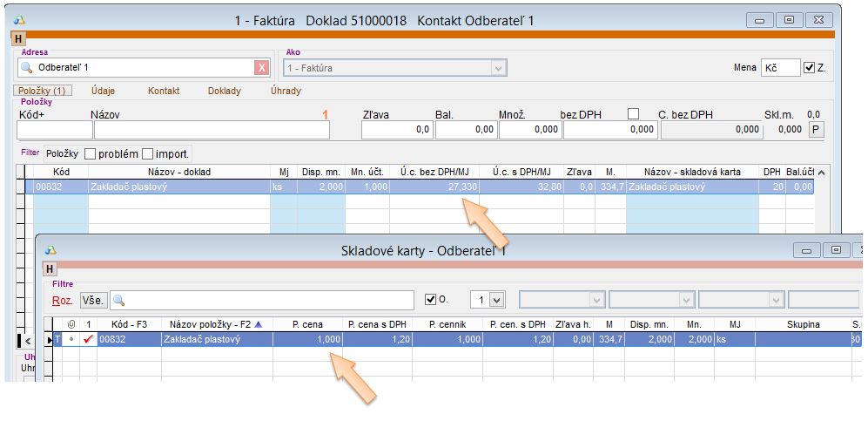868x421 pixels.
Task: Click the attachment paperclip column header
Action: click(x=71, y=324)
